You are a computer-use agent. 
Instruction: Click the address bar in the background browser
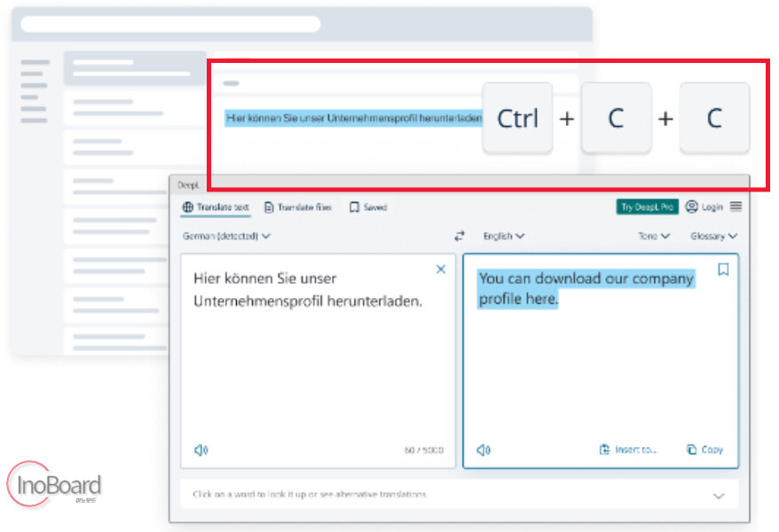pos(170,24)
